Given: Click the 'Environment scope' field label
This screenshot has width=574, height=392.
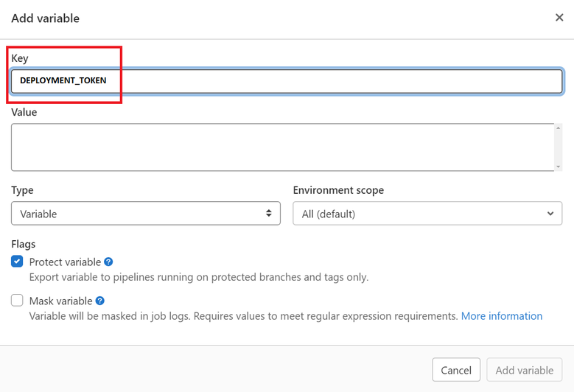Looking at the screenshot, I should pyautogui.click(x=338, y=190).
